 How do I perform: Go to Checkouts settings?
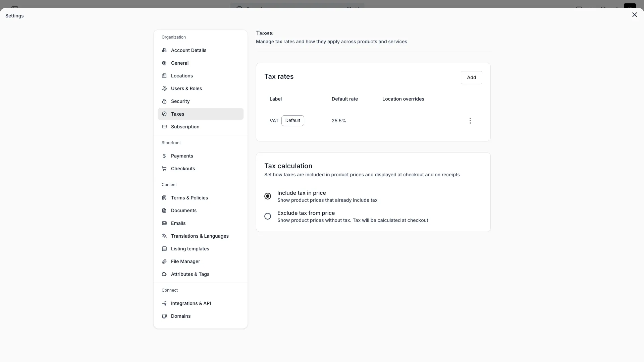(201, 169)
